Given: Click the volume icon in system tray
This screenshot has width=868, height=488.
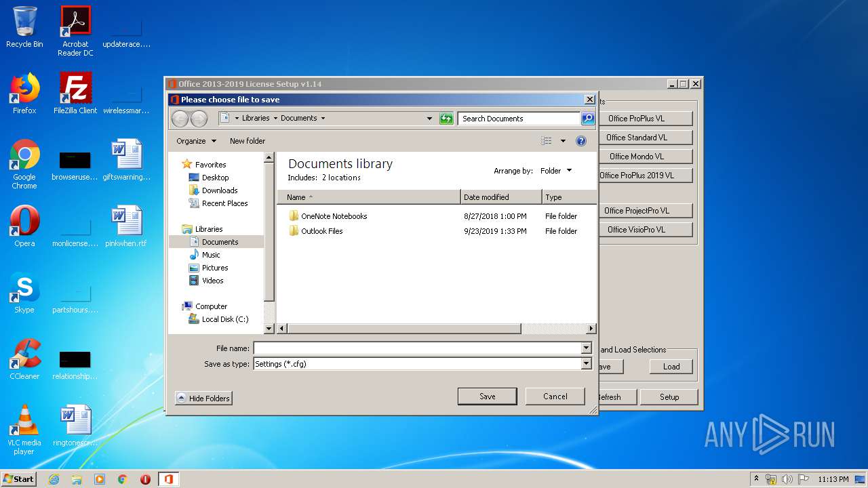Looking at the screenshot, I should (x=787, y=479).
